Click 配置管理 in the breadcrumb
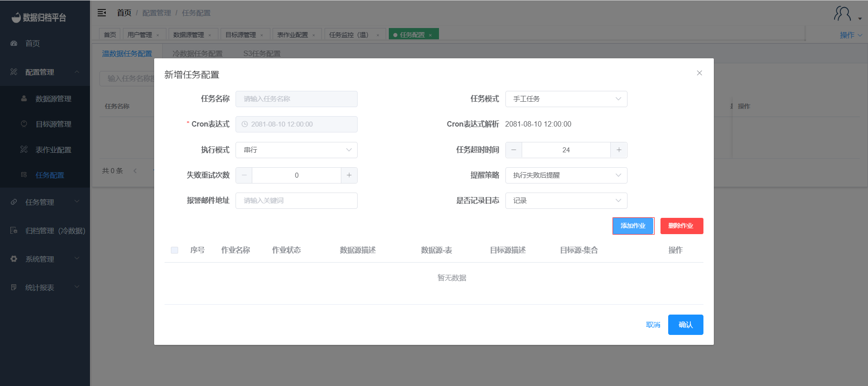 [x=156, y=13]
